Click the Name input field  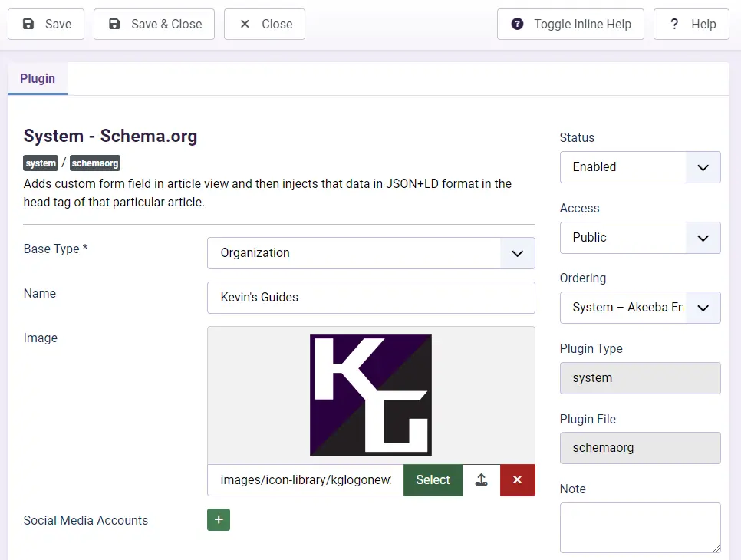coord(370,298)
